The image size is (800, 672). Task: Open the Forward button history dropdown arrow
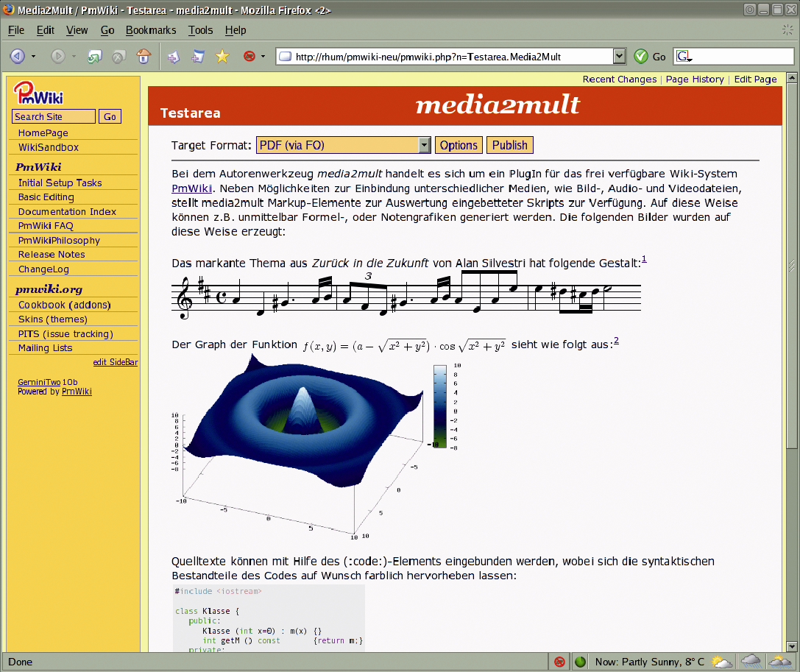click(74, 56)
